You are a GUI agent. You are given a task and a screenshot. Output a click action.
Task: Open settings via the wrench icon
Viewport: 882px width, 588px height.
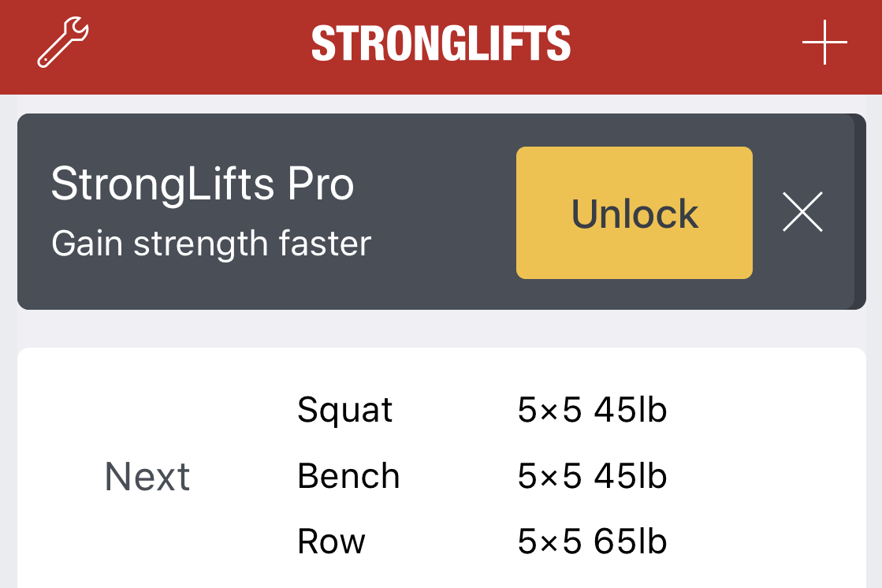pyautogui.click(x=63, y=44)
